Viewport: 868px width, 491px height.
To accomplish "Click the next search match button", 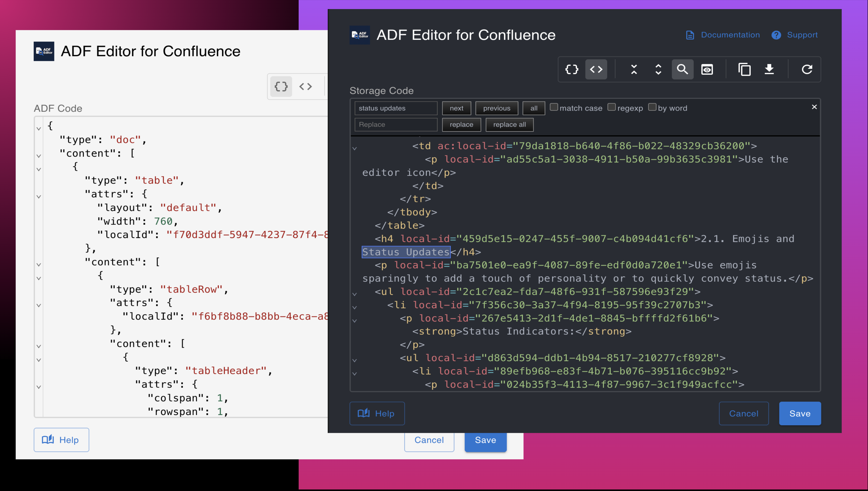I will 456,108.
